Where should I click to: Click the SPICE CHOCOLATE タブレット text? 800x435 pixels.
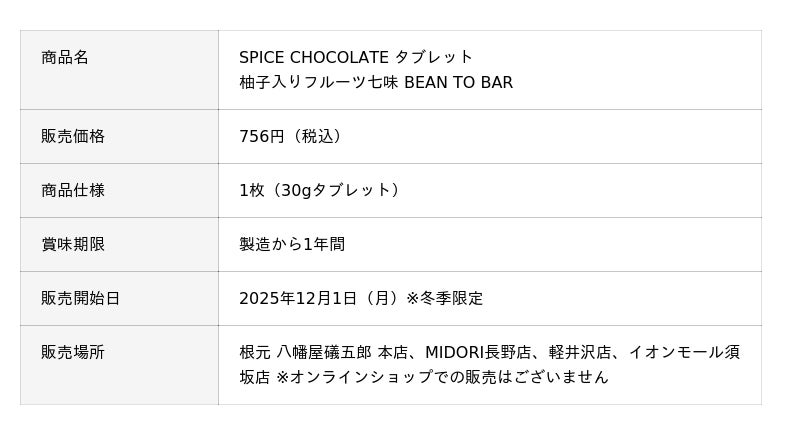tap(356, 57)
